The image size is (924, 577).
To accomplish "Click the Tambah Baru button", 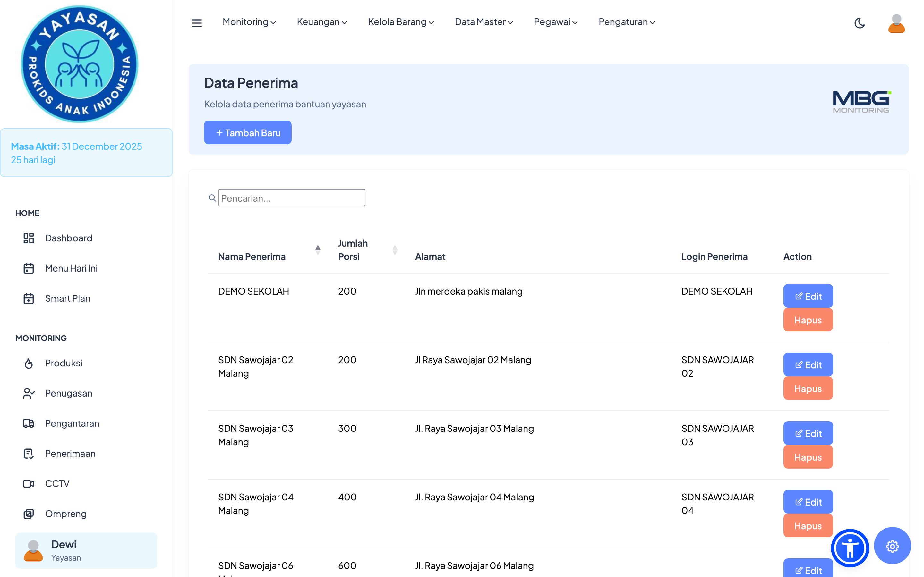I will click(247, 132).
